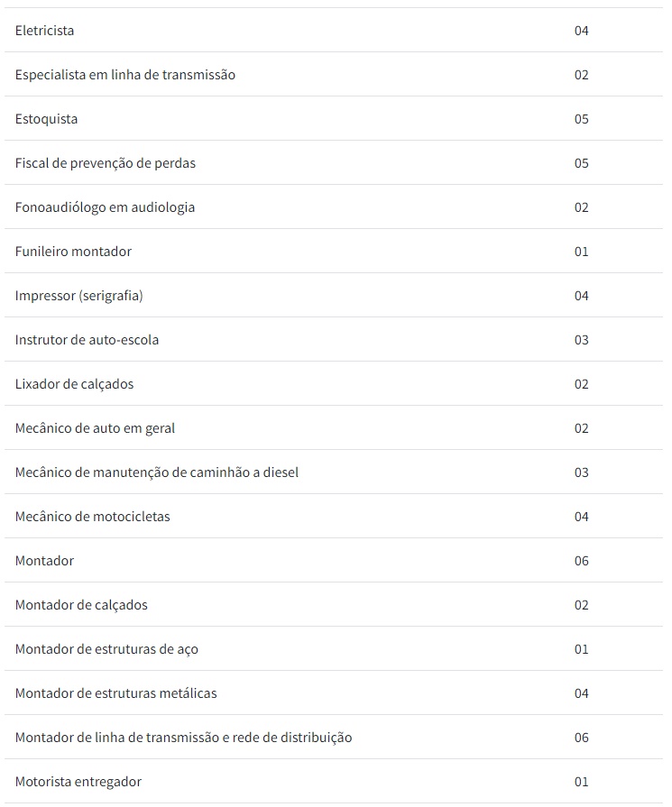Image resolution: width=672 pixels, height=807 pixels.
Task: Click the Eletricista job row
Action: [x=45, y=31]
